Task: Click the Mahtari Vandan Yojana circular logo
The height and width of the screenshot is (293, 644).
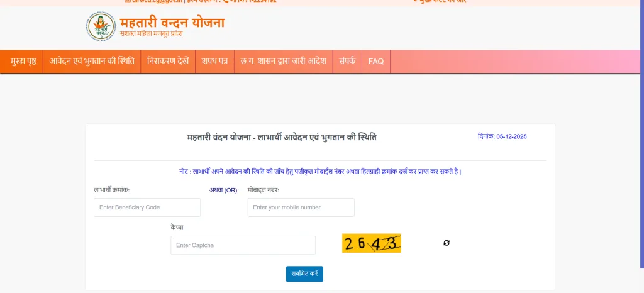Action: pyautogui.click(x=101, y=26)
